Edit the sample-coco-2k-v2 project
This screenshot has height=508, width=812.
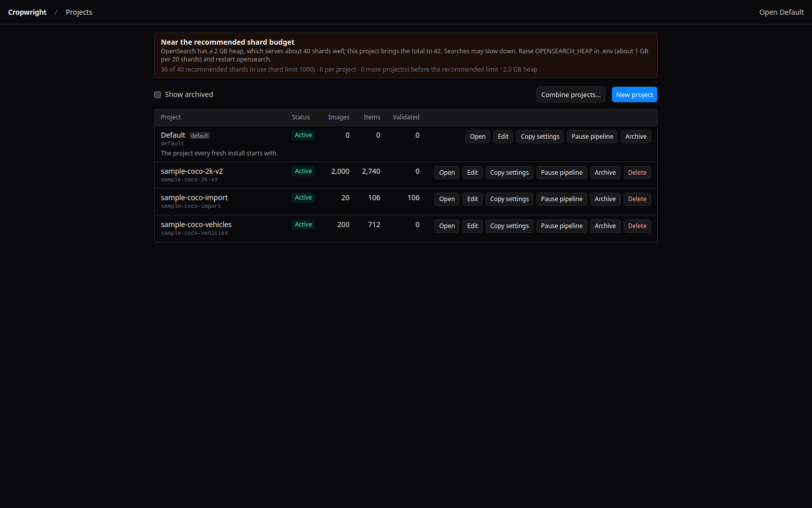(472, 173)
